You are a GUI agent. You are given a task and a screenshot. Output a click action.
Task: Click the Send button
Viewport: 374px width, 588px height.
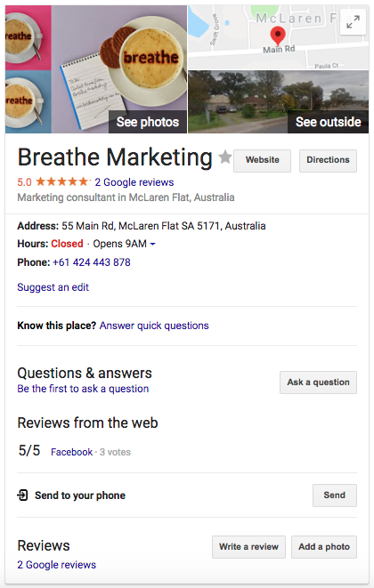tap(335, 495)
